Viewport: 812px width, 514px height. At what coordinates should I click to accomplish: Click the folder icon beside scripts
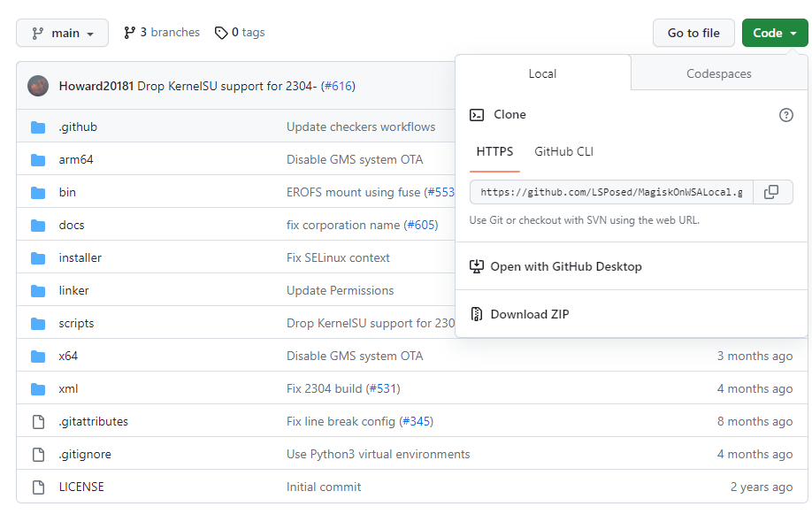[x=38, y=323]
